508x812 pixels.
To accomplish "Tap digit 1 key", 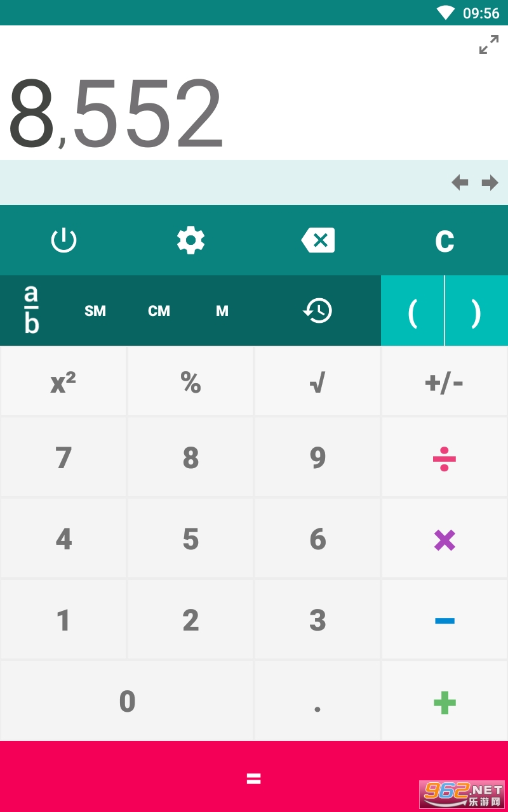I will coord(63,620).
